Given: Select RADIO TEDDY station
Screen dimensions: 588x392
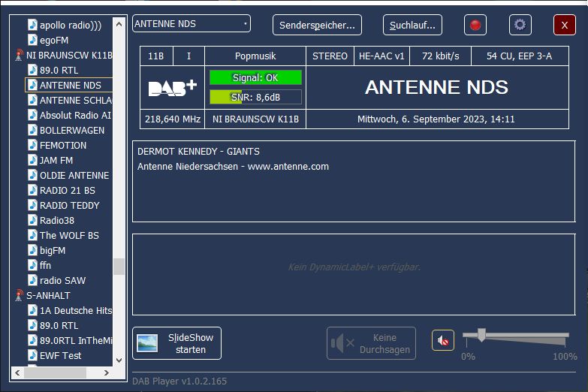Looking at the screenshot, I should click(x=69, y=205).
